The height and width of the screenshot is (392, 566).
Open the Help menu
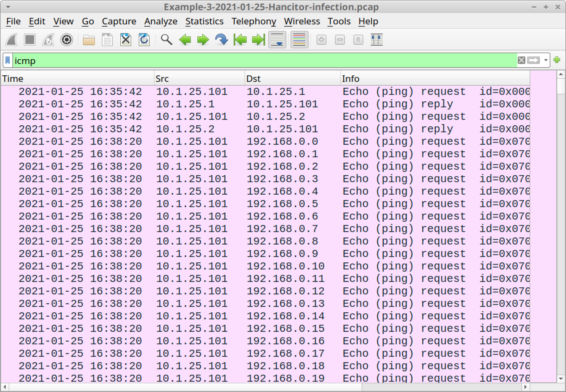pos(368,21)
